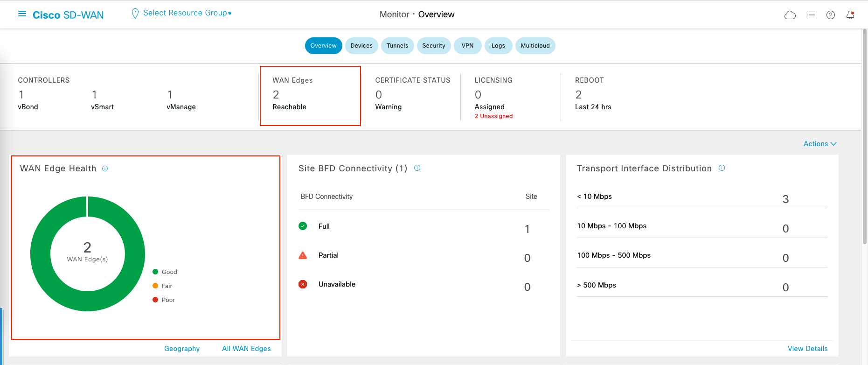Open the task list icon
Viewport: 868px width, 365px height.
click(x=811, y=15)
